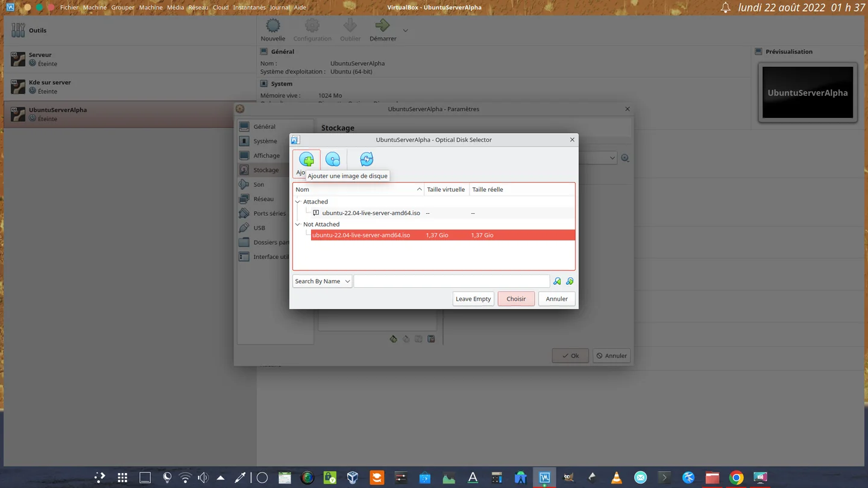868x488 pixels.
Task: Click the remove attachment icon below the storage tree
Action: [431, 339]
